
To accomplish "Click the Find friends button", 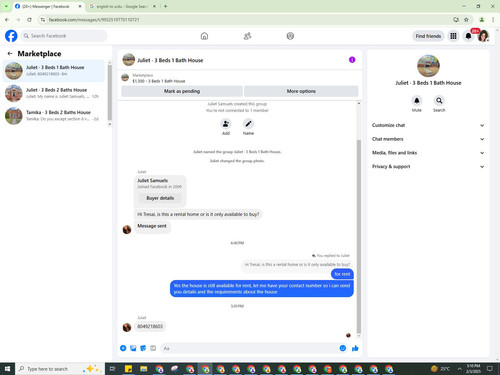I will point(428,36).
